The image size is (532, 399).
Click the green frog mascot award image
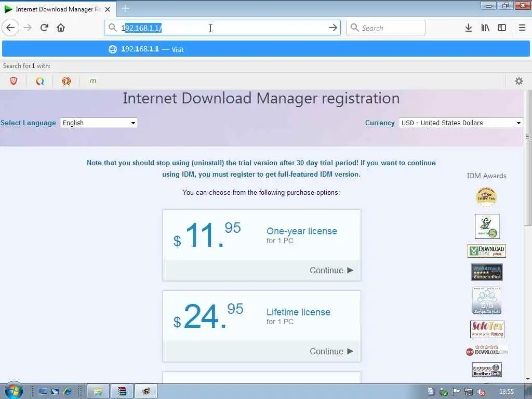pyautogui.click(x=487, y=227)
